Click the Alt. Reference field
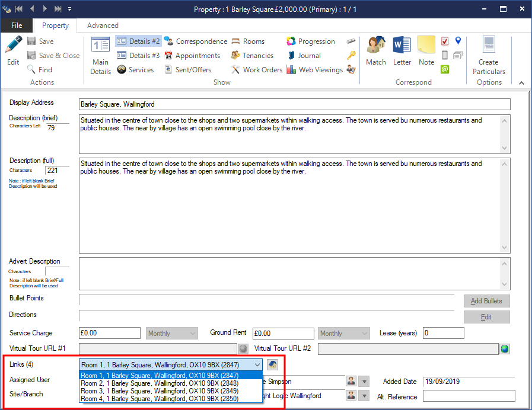This screenshot has height=410, width=532. click(469, 396)
